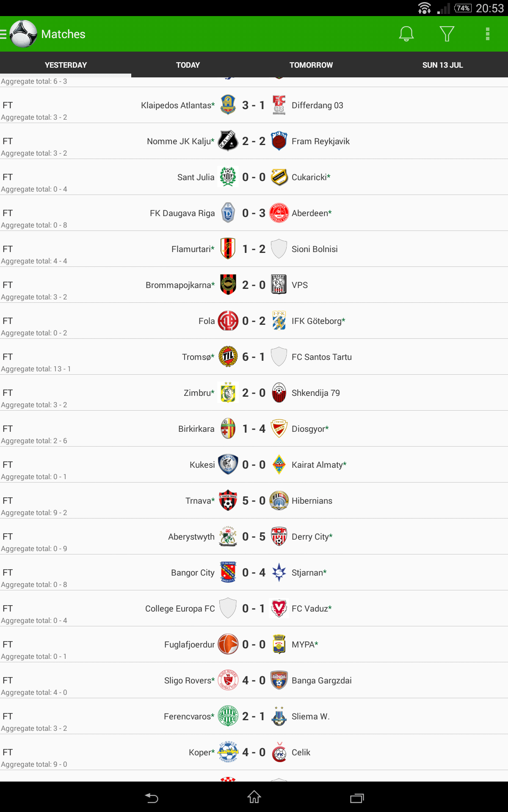Tap the Aberdeen club crest

(279, 213)
